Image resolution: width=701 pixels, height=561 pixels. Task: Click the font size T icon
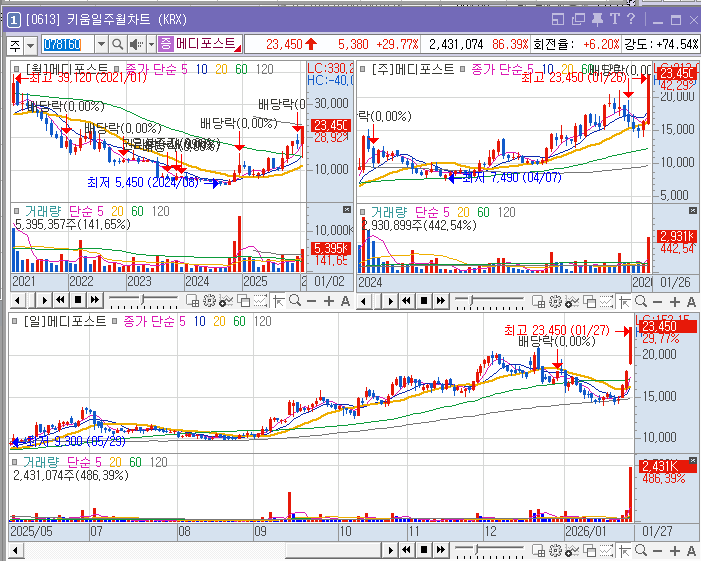point(614,19)
